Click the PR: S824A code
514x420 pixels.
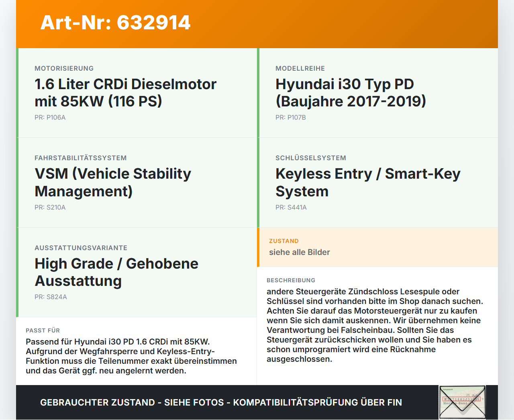tap(51, 297)
